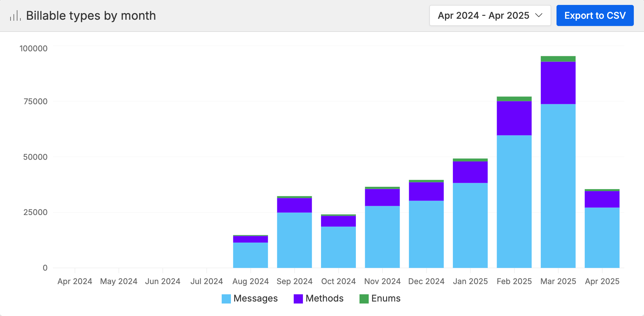Toggle the Messages legend color swatch
Screen dimensions: 644x316
click(x=226, y=299)
